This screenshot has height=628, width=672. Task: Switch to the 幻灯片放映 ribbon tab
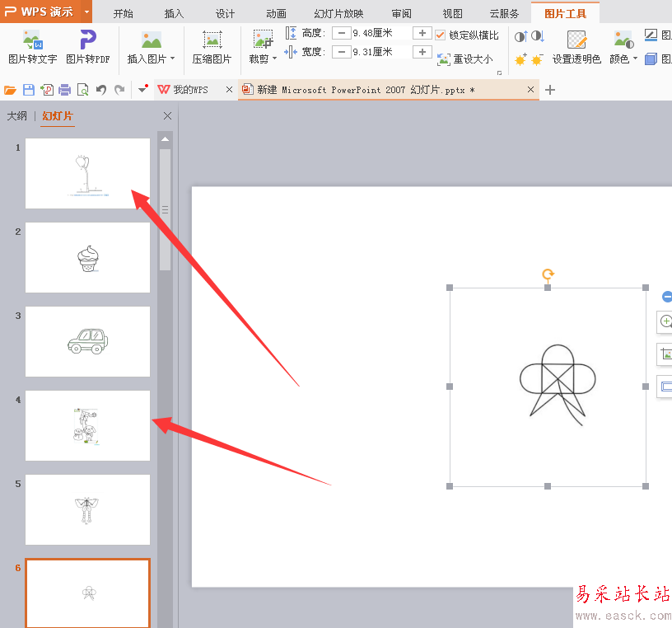coord(338,14)
